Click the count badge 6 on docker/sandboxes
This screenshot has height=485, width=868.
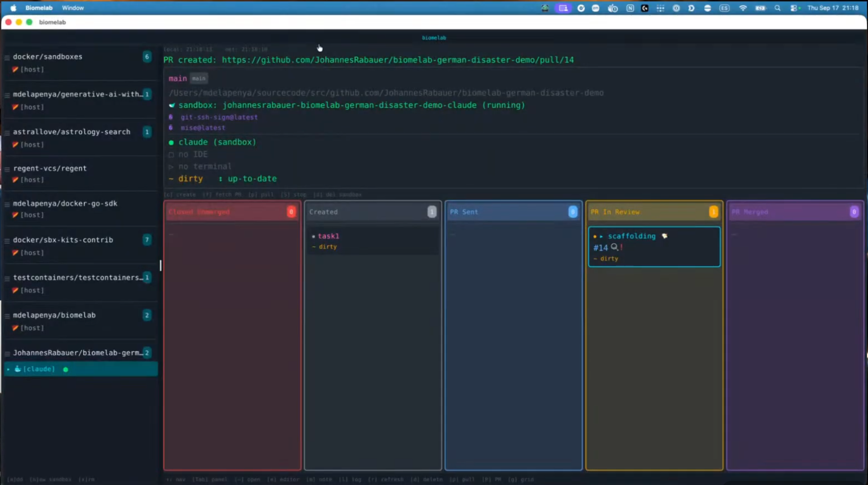click(147, 57)
